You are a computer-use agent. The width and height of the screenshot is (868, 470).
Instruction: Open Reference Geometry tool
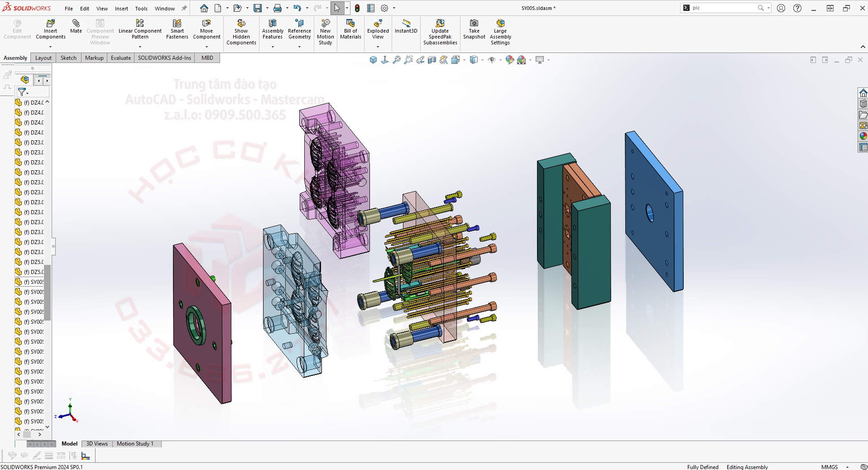click(x=299, y=29)
